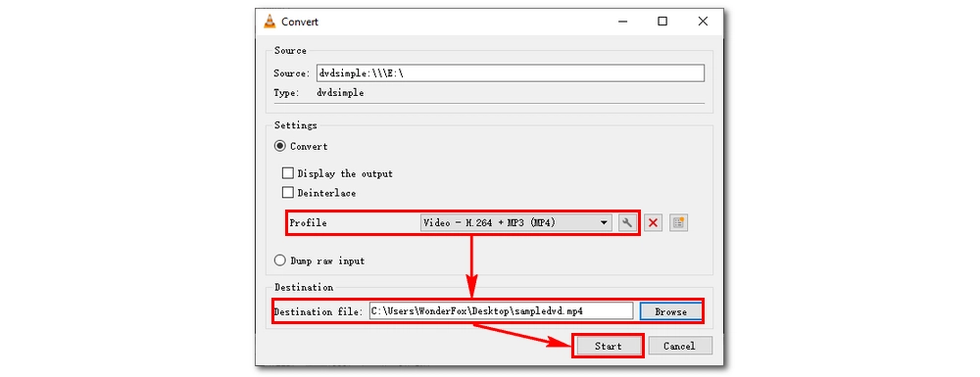Enable the Deinterlace checkbox
This screenshot has width=980, height=377.
pos(288,193)
